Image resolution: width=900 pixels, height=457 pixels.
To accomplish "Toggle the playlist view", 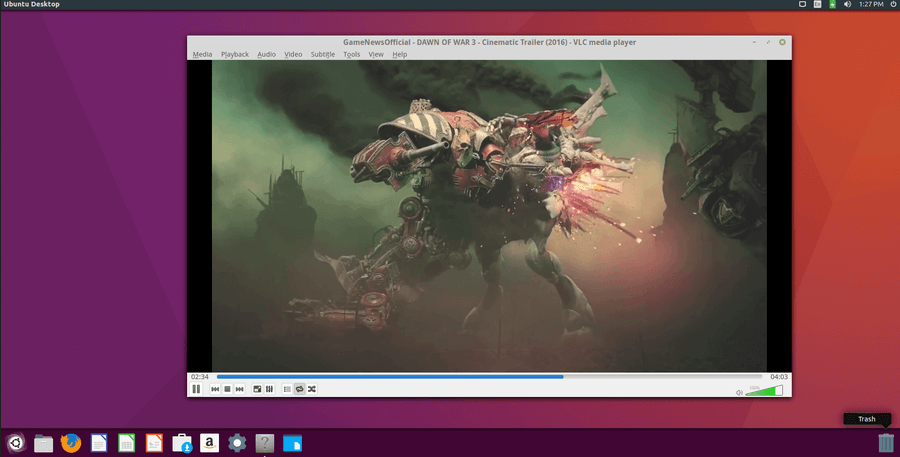I will (x=287, y=389).
